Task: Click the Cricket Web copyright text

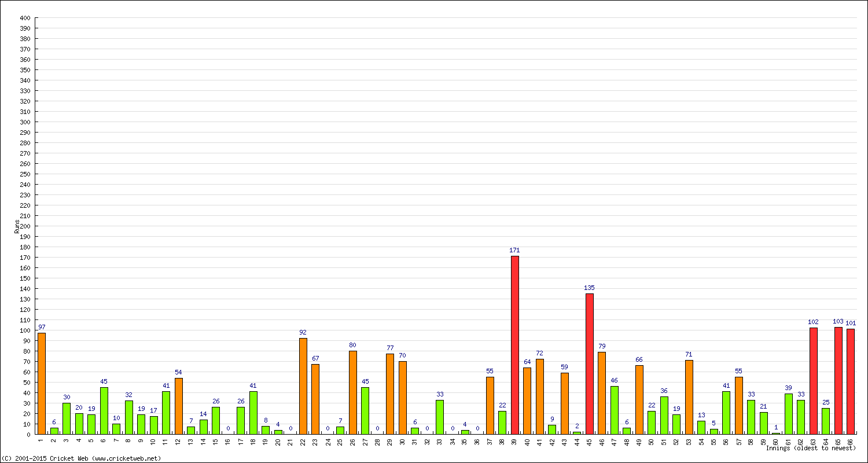Action: pyautogui.click(x=81, y=458)
